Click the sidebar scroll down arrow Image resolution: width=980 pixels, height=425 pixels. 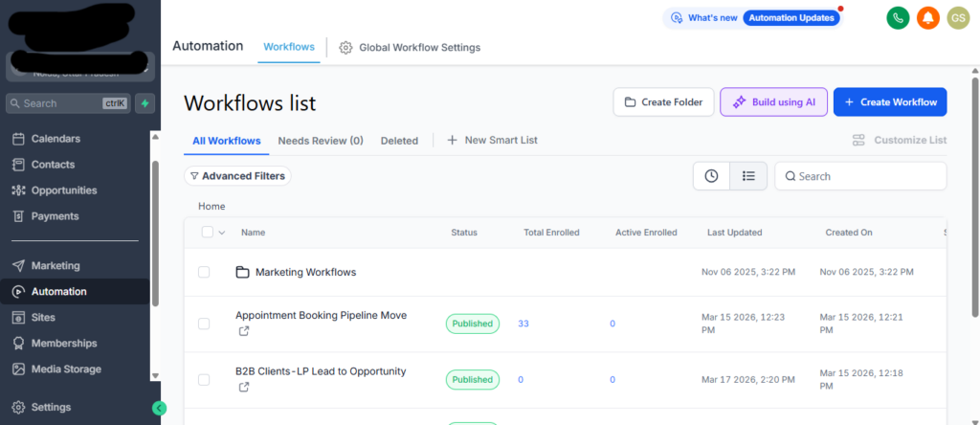click(156, 376)
